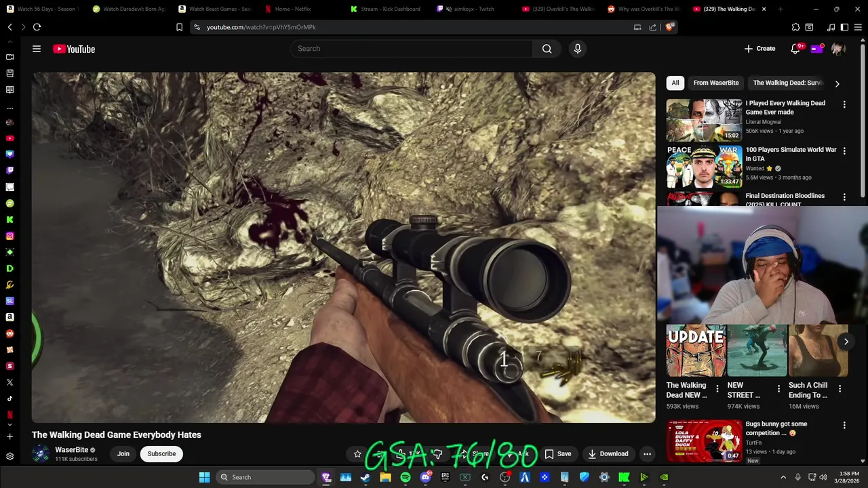
Task: Open File Explorer from the taskbar
Action: pyautogui.click(x=385, y=477)
